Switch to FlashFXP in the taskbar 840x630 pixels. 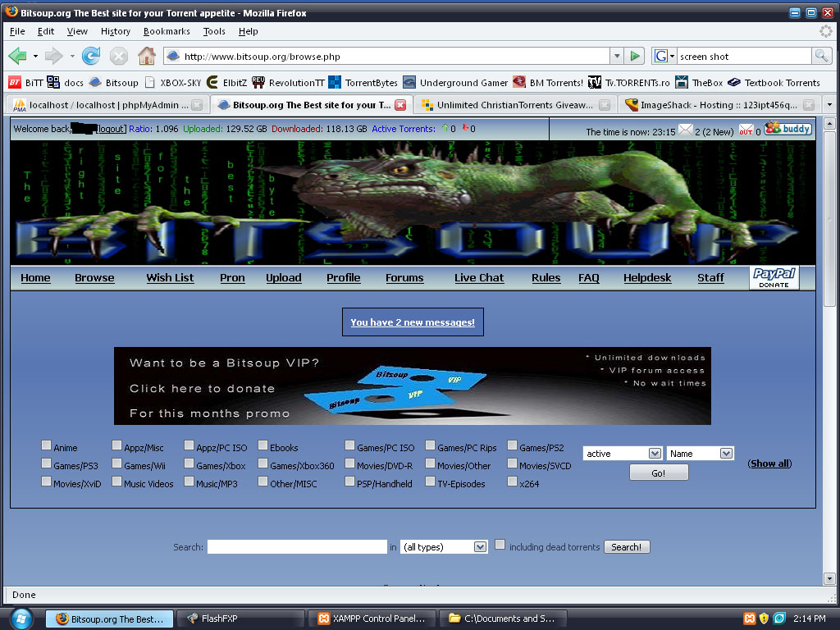[x=240, y=619]
